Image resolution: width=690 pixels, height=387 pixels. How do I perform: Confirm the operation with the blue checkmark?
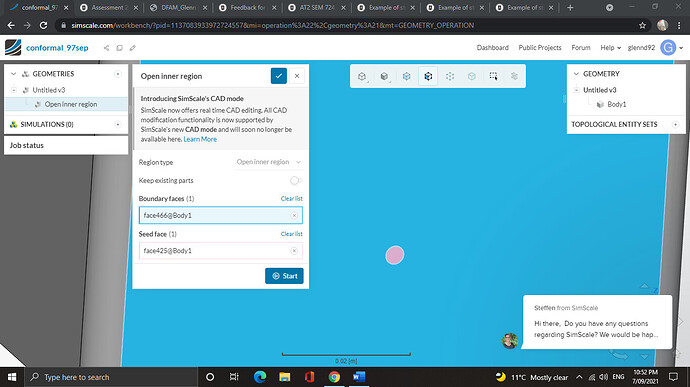pos(279,76)
